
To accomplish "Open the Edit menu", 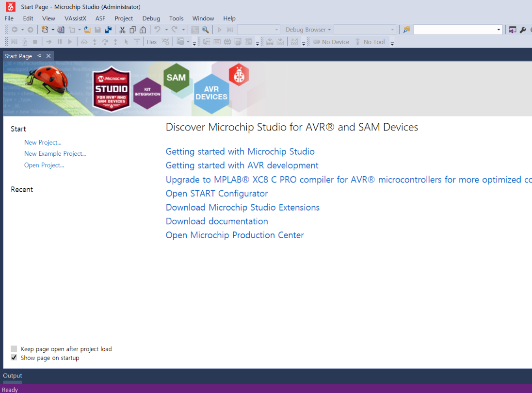I will [28, 18].
